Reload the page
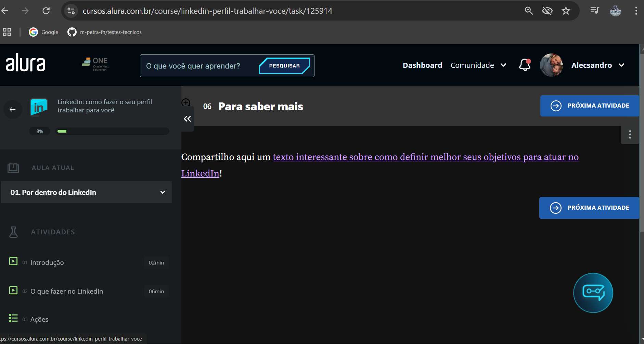The height and width of the screenshot is (344, 644). pos(46,11)
